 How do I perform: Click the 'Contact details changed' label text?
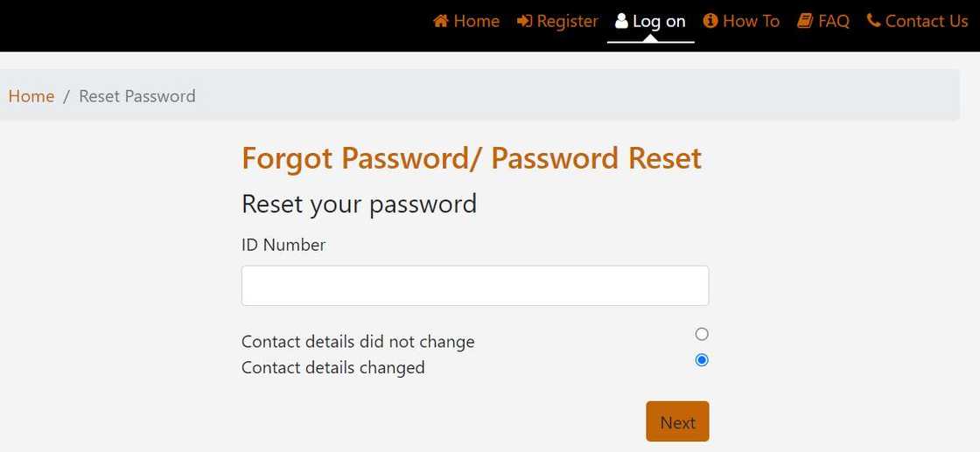tap(333, 368)
